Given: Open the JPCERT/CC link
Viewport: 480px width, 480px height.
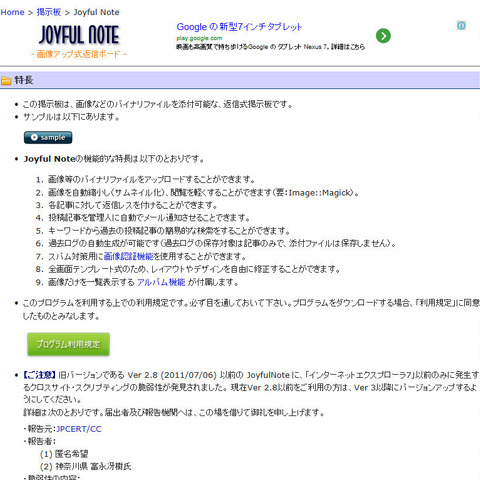Looking at the screenshot, I should pyautogui.click(x=79, y=429).
